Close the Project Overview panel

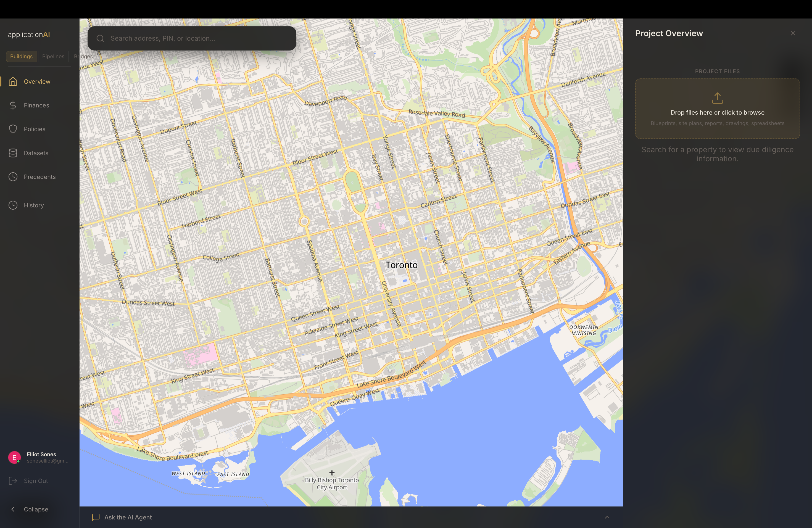point(793,33)
